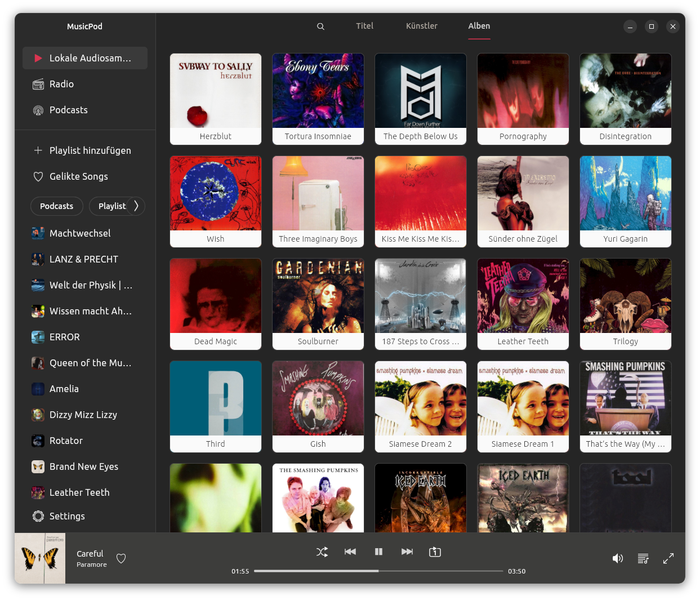This screenshot has width=700, height=600.
Task: Open the Dead Magic album
Action: coord(216,304)
